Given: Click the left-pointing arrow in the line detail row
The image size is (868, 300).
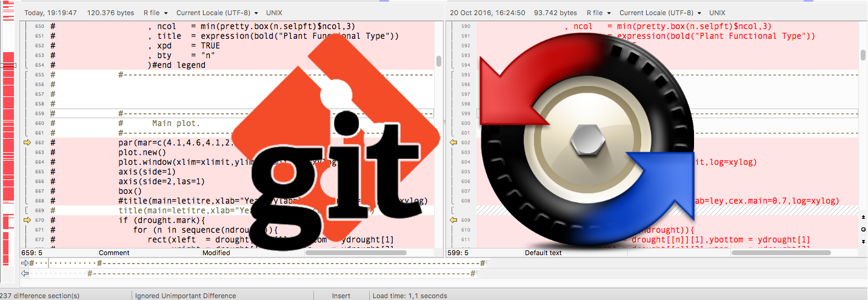Looking at the screenshot, I should point(25,273).
